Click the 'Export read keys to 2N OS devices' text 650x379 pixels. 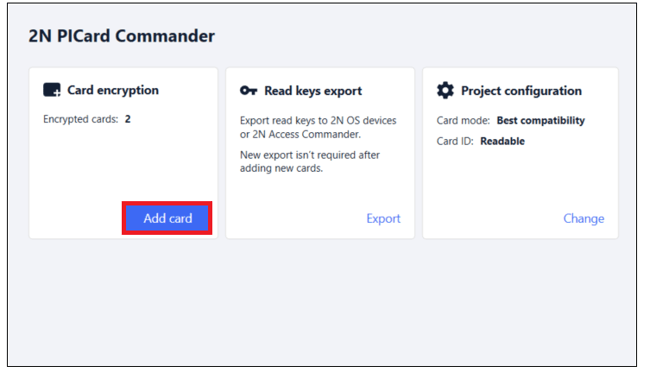pyautogui.click(x=318, y=127)
